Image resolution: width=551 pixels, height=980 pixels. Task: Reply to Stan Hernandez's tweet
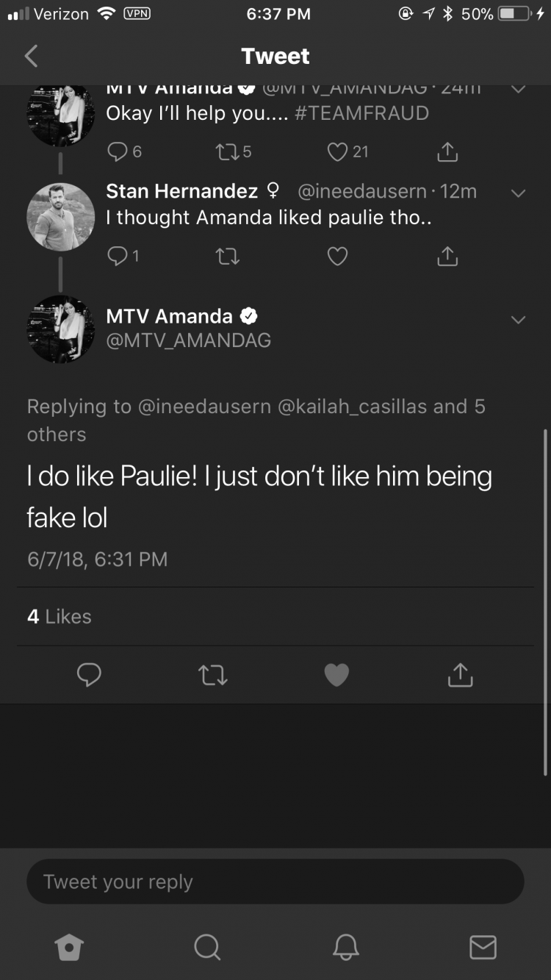123,256
